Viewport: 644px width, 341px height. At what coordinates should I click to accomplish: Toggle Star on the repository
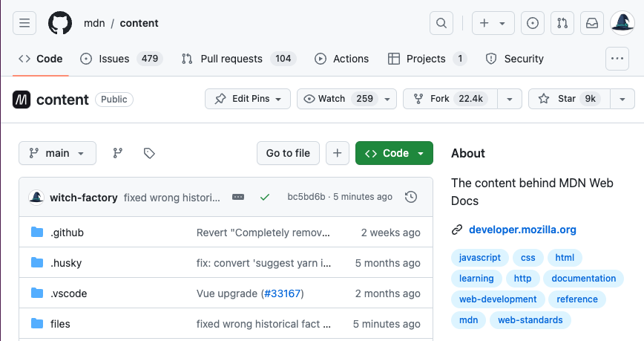[568, 99]
